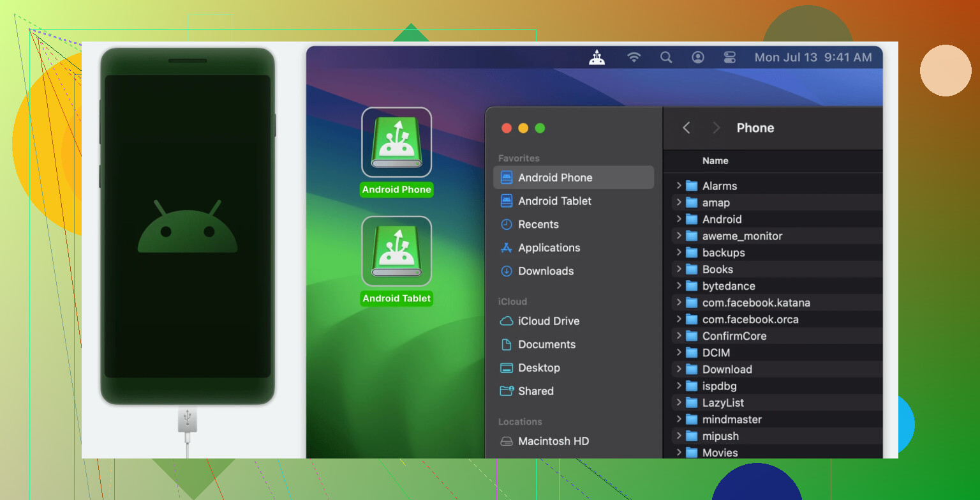
Task: Click the Android Phone desktop label
Action: coord(396,190)
